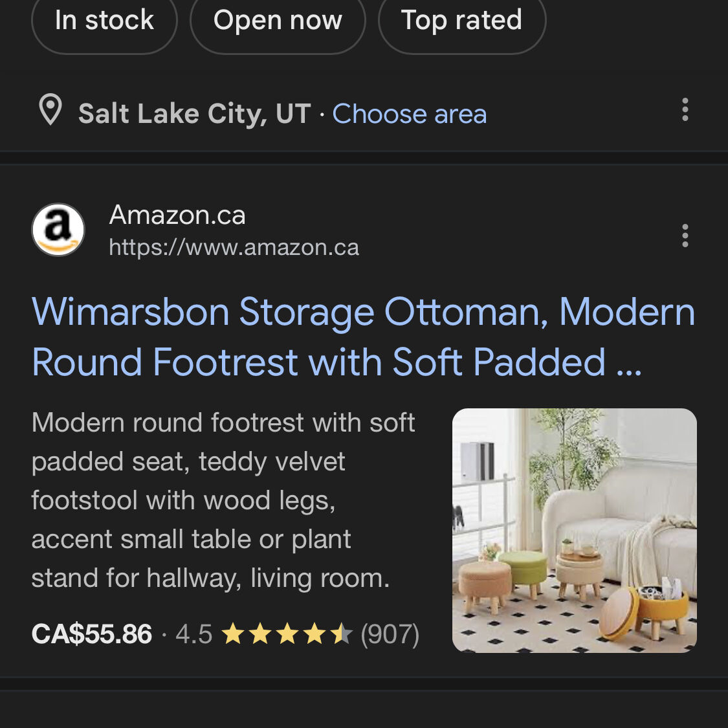The width and height of the screenshot is (728, 728).
Task: Select the Amazon.ca site name
Action: click(x=177, y=215)
